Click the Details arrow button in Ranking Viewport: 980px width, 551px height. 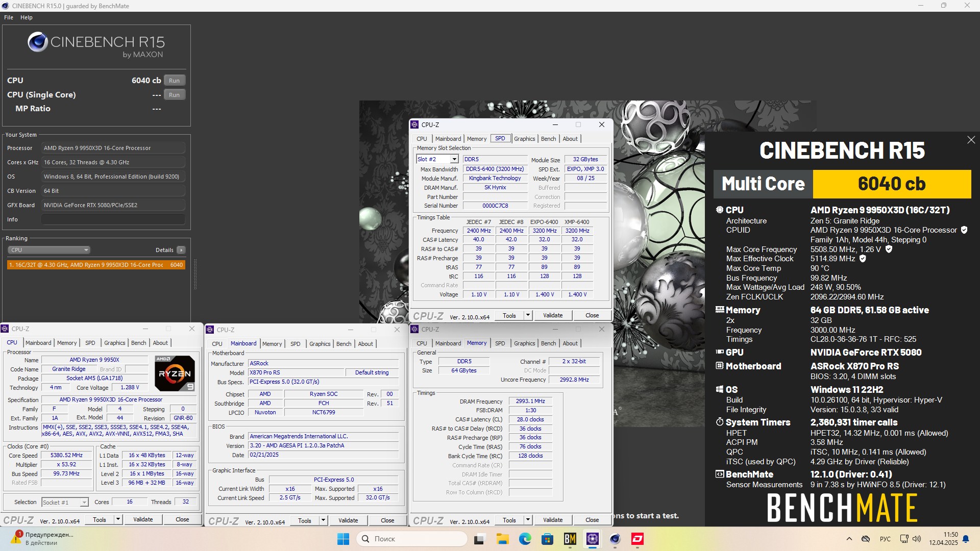[181, 250]
